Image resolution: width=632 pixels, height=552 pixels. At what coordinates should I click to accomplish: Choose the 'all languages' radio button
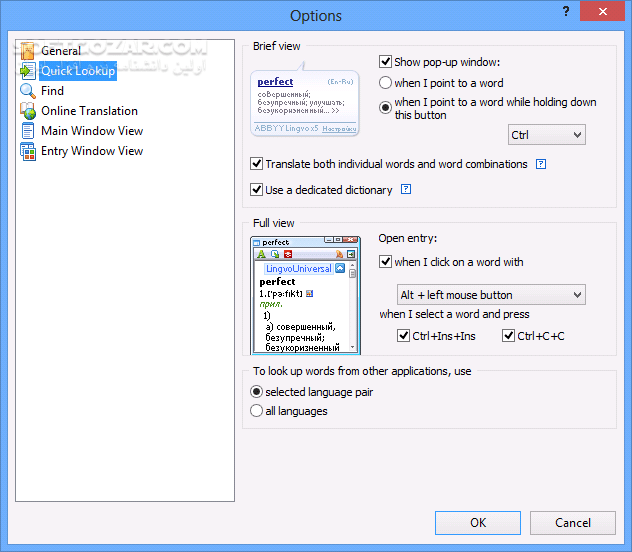[257, 411]
